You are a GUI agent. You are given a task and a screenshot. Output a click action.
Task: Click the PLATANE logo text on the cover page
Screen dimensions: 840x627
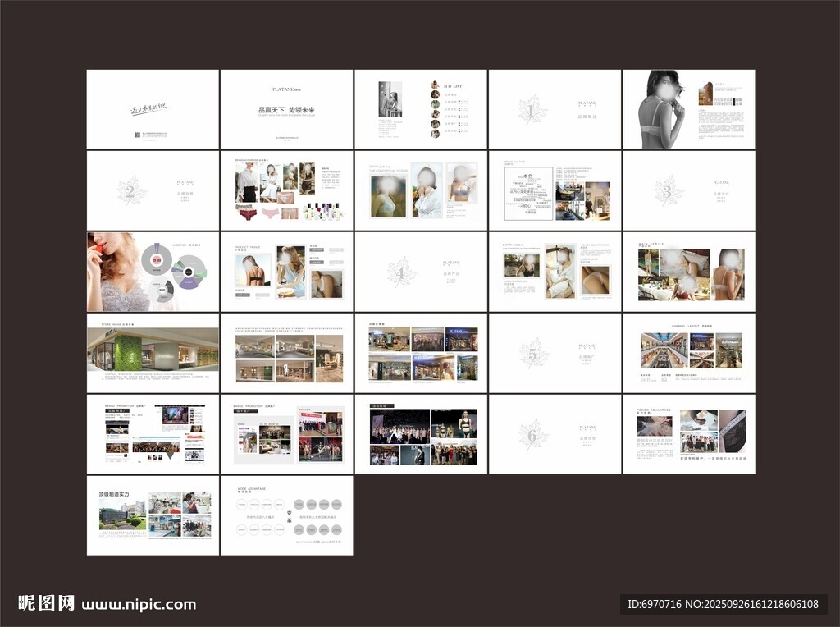[286, 89]
